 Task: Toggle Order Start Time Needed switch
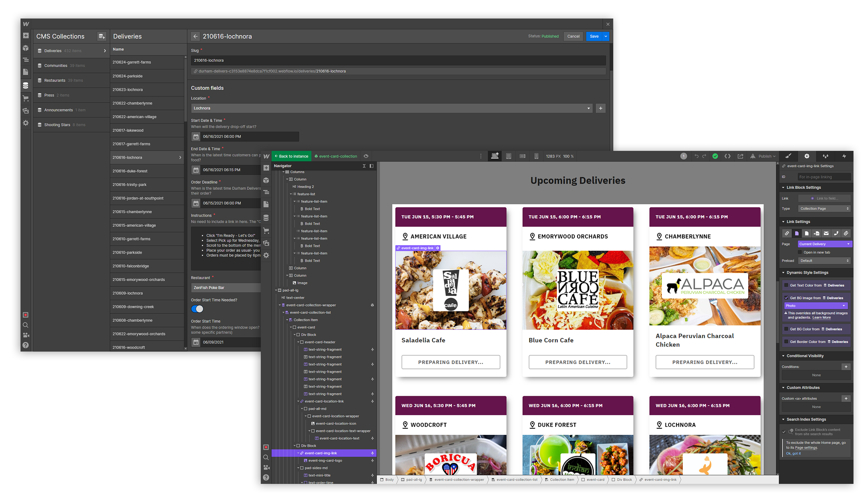pyautogui.click(x=197, y=309)
